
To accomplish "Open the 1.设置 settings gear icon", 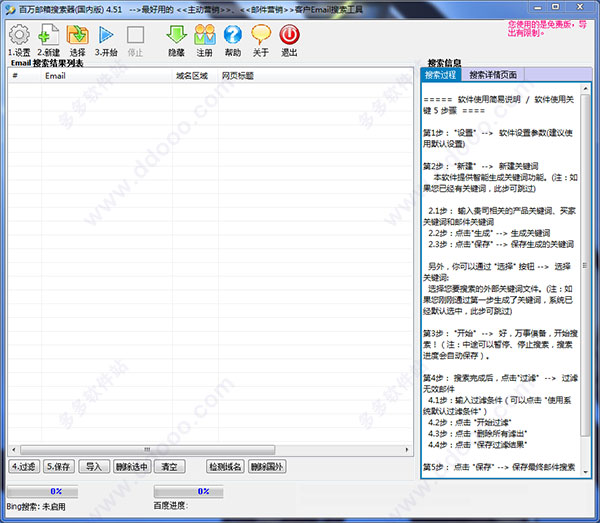I will [x=19, y=35].
